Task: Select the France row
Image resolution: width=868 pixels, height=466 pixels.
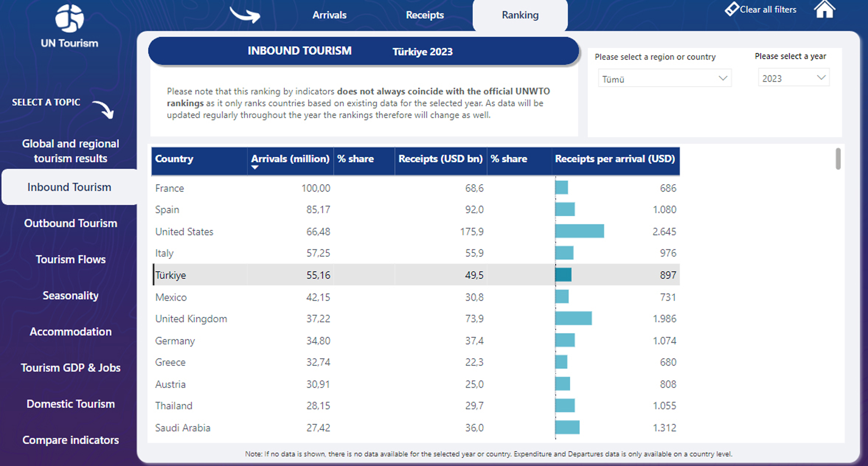Action: click(x=415, y=188)
